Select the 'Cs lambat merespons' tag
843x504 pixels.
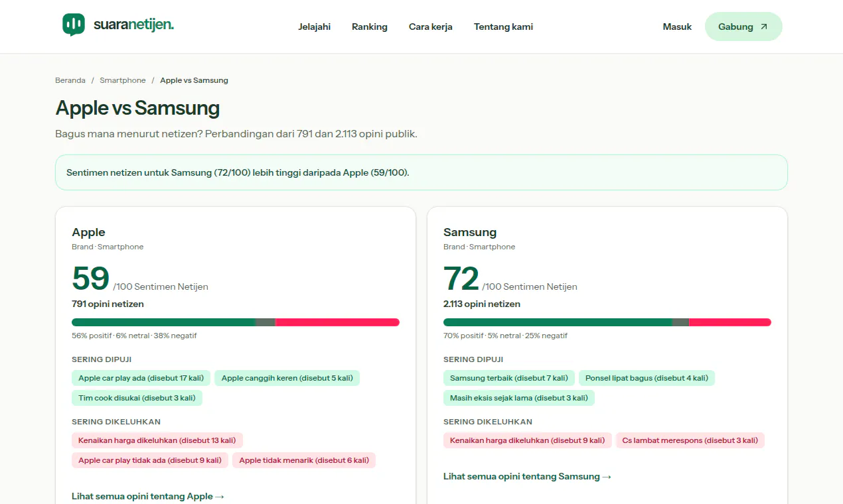coord(690,440)
